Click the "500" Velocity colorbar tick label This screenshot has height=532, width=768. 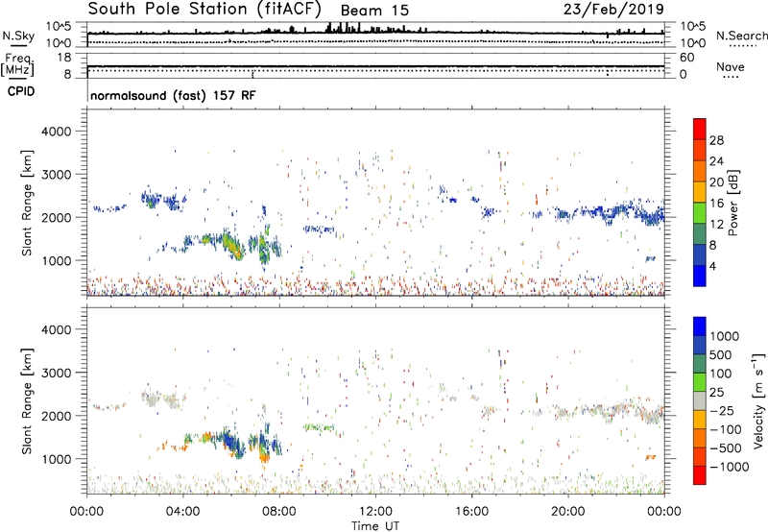[721, 355]
